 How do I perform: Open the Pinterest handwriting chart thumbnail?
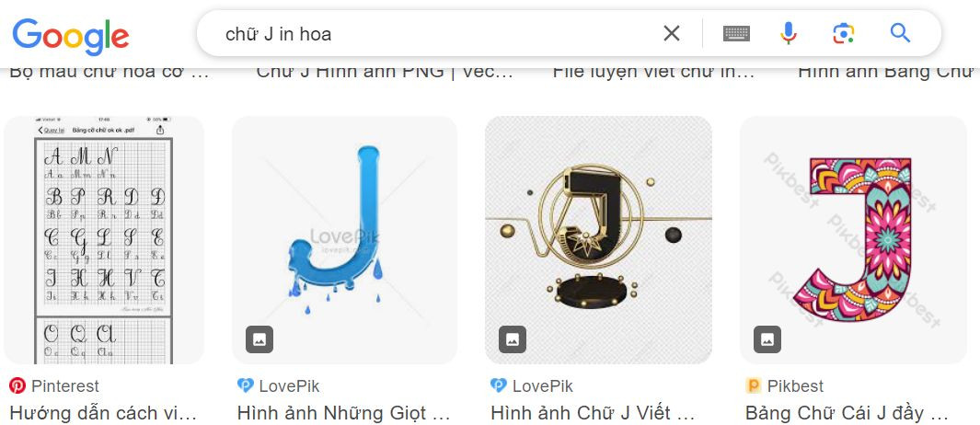tap(104, 240)
